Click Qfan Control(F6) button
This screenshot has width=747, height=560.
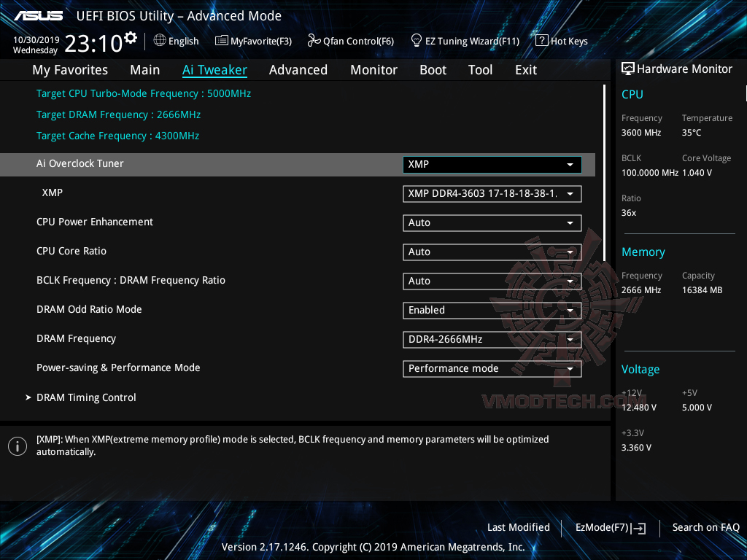351,41
